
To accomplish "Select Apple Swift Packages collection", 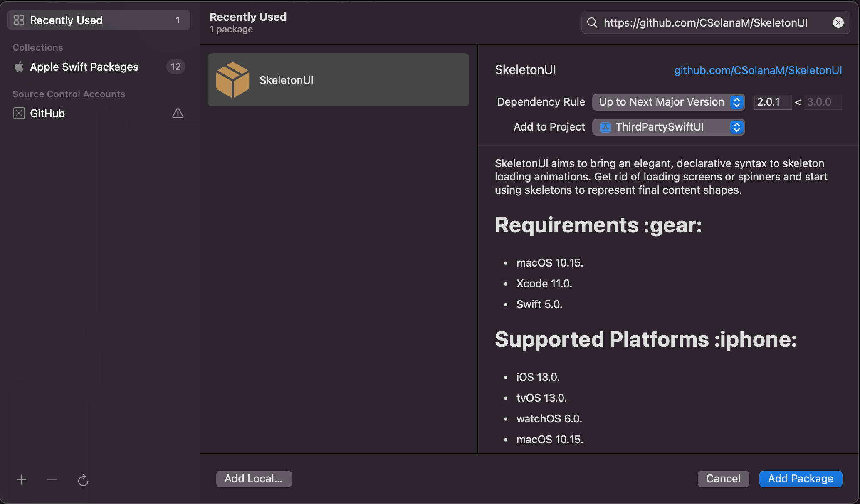I will 84,67.
